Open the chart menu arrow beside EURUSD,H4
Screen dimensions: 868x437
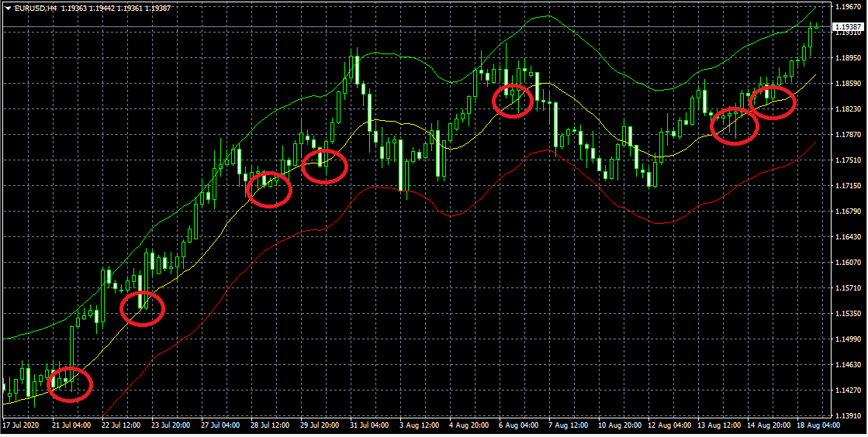[x=7, y=8]
